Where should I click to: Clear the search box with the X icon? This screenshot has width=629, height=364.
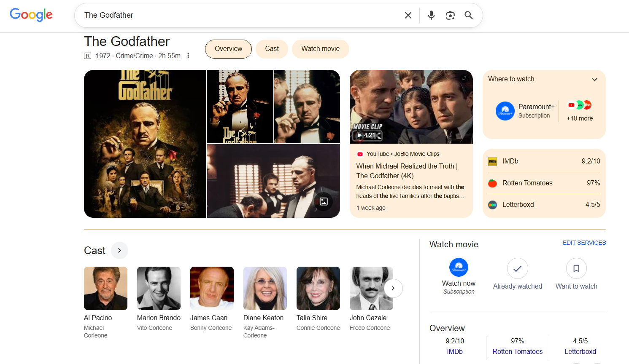coord(408,15)
